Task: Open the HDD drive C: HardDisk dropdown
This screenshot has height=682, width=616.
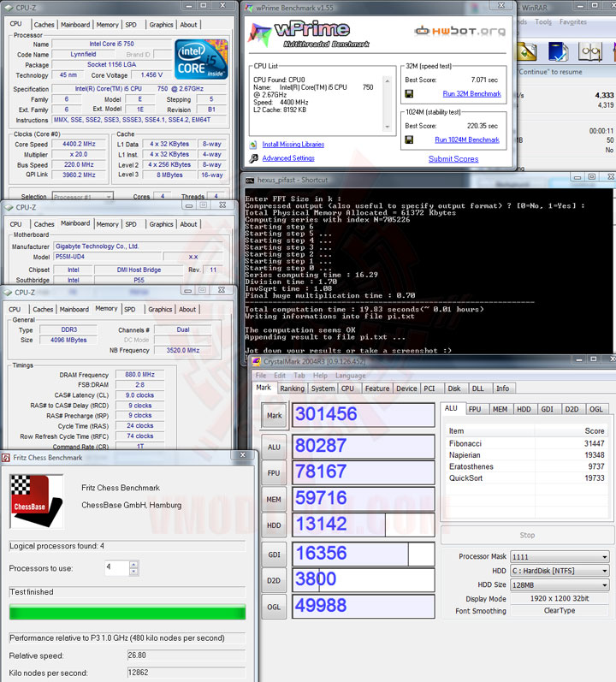Action: point(604,571)
